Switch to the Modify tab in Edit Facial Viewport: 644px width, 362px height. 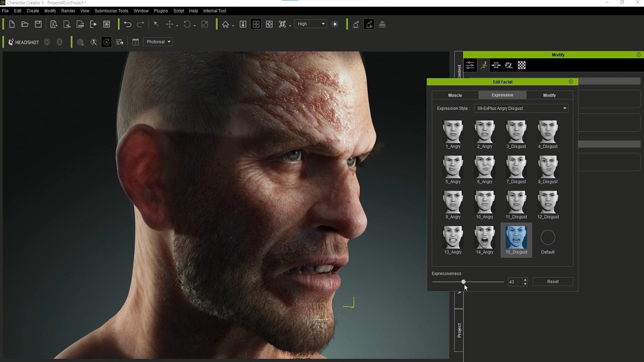tap(549, 95)
